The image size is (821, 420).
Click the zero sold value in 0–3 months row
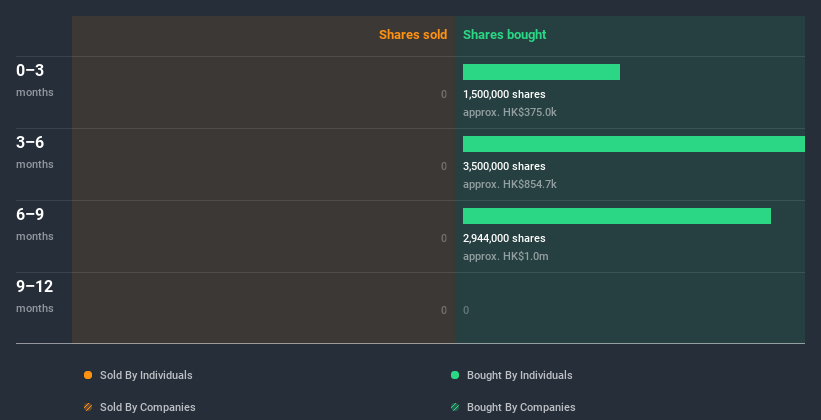444,94
